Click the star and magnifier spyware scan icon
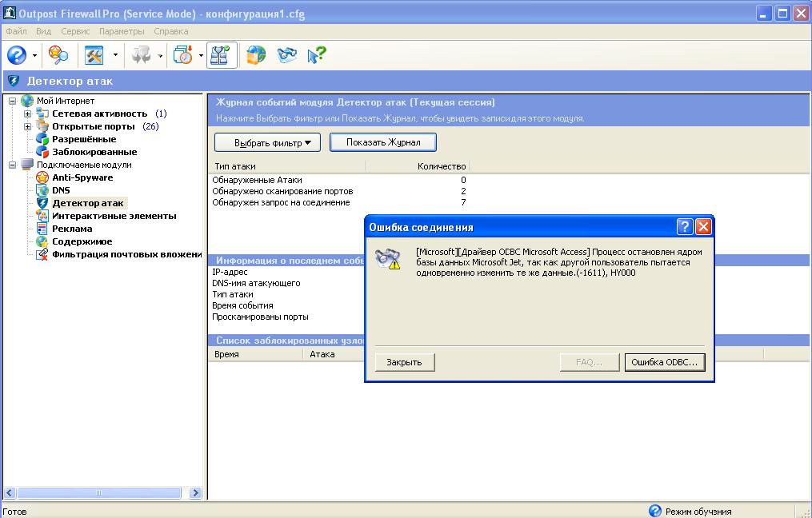Image resolution: width=812 pixels, height=518 pixels. point(58,55)
